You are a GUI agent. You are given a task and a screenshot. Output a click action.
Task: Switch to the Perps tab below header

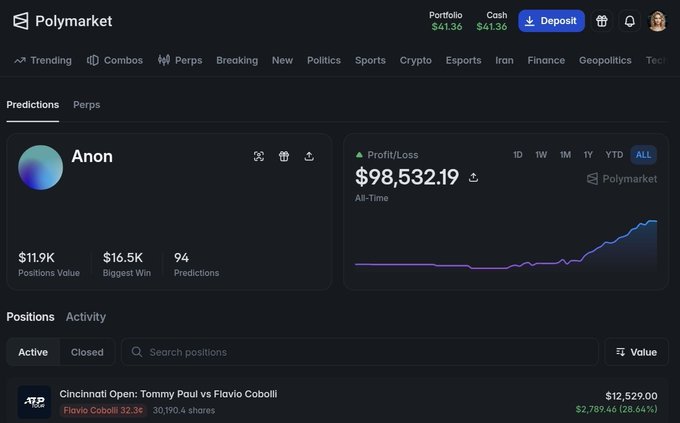(87, 105)
